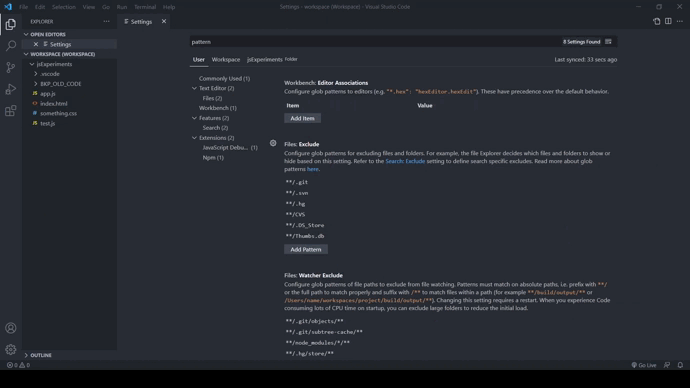690x388 pixels.
Task: Open the Help menu
Action: click(x=169, y=7)
